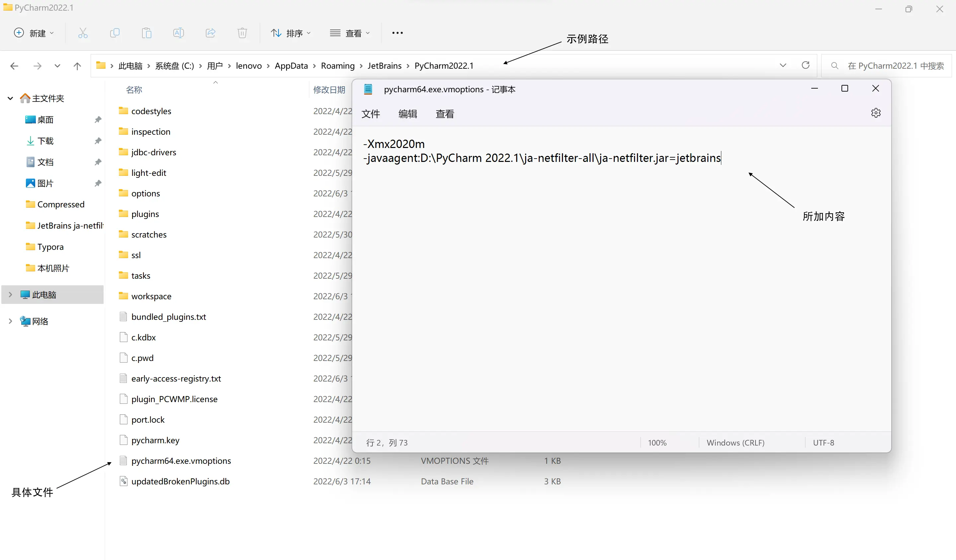Expand the 此电脑 tree node

pyautogui.click(x=10, y=295)
